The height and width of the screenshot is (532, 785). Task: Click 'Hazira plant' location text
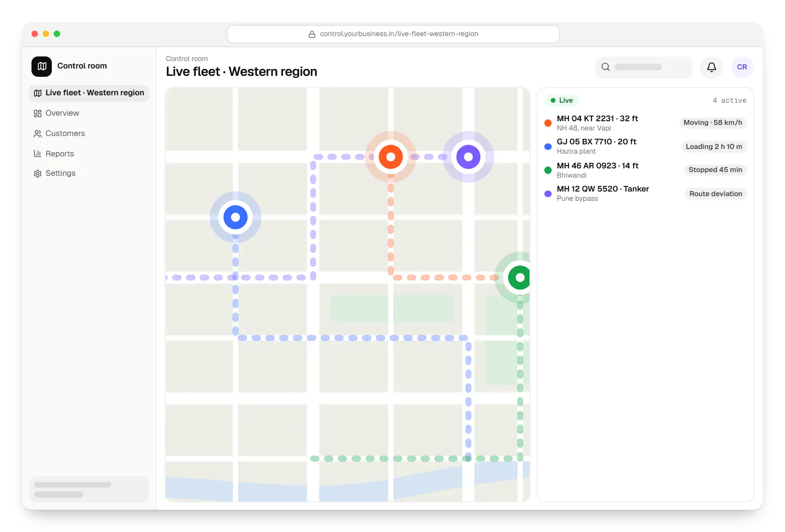click(x=576, y=151)
